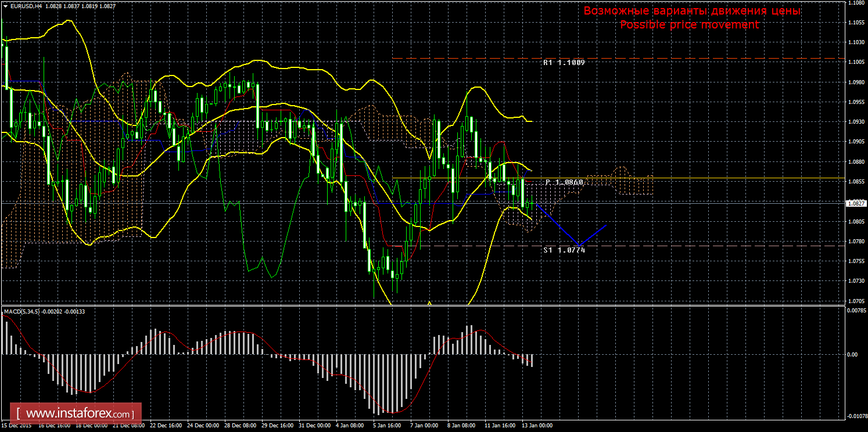Click the 'Possible price movement' caption
868x432 pixels.
tap(689, 24)
